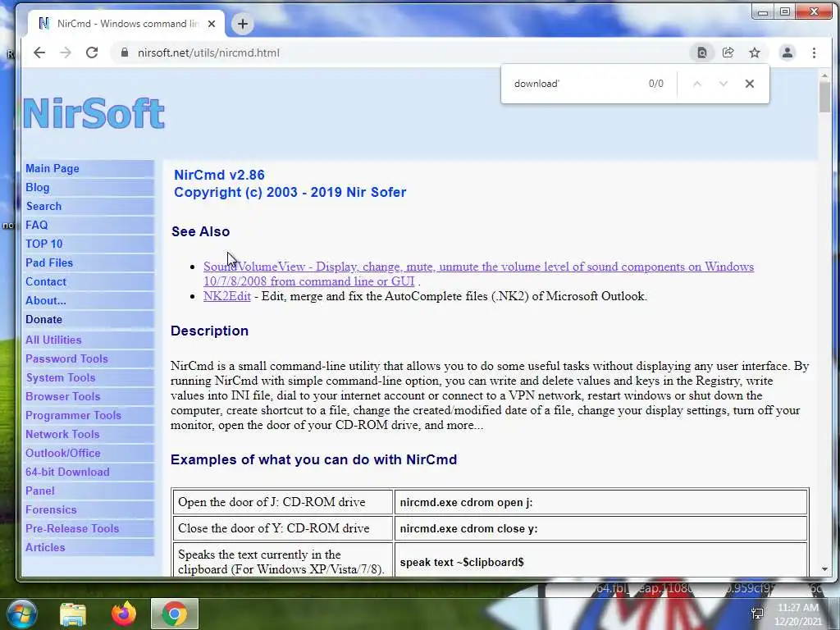Screen dimensions: 840x630
Task: Open Main Page in sidebar
Action: tap(52, 168)
